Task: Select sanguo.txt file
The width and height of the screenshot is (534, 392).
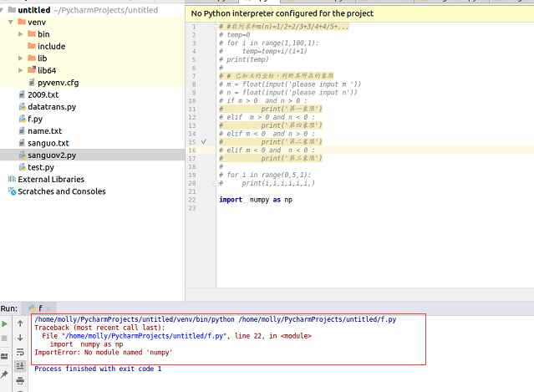Action: pos(48,143)
